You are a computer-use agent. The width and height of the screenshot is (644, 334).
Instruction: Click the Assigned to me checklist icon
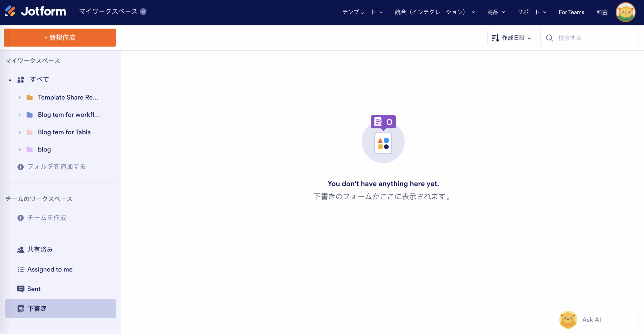pos(21,269)
